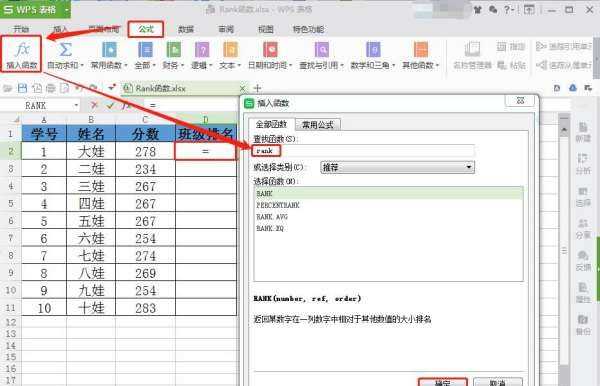The width and height of the screenshot is (600, 386).
Task: Select RANK.EQ in the function list
Action: pyautogui.click(x=388, y=228)
